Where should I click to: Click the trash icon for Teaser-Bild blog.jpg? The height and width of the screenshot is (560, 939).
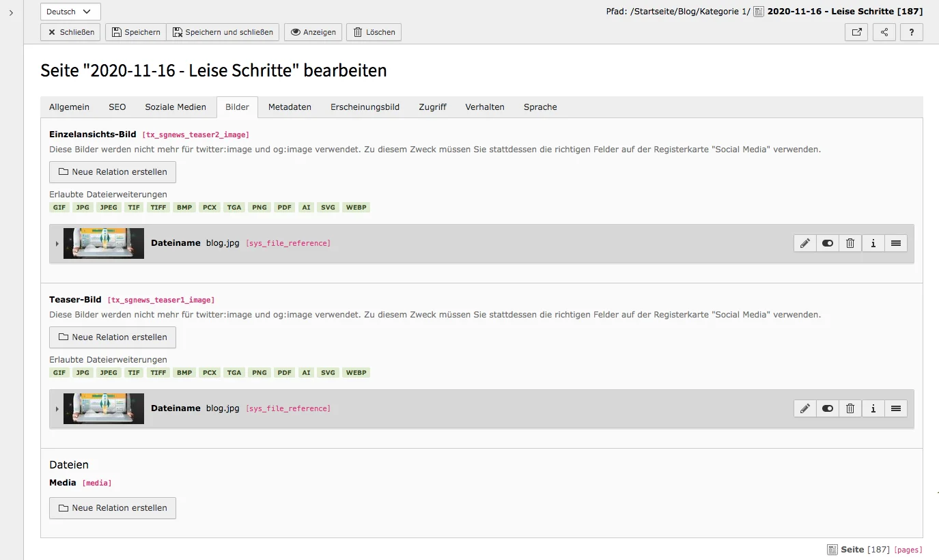[x=850, y=408]
